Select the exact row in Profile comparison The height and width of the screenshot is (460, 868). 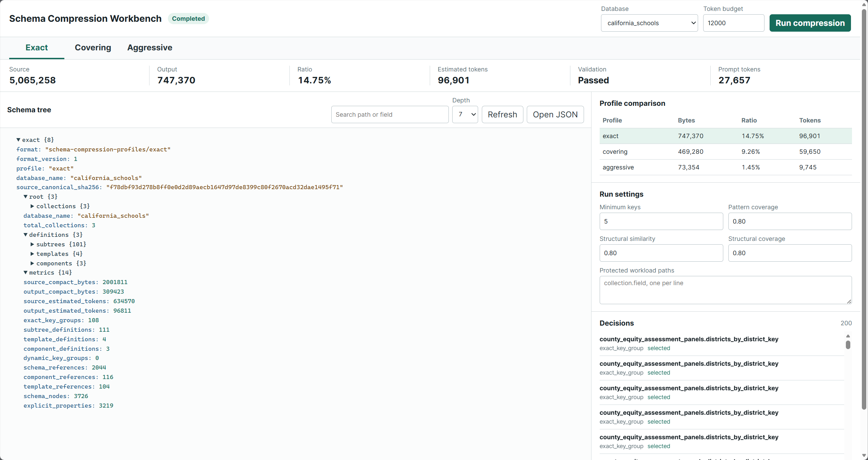726,136
